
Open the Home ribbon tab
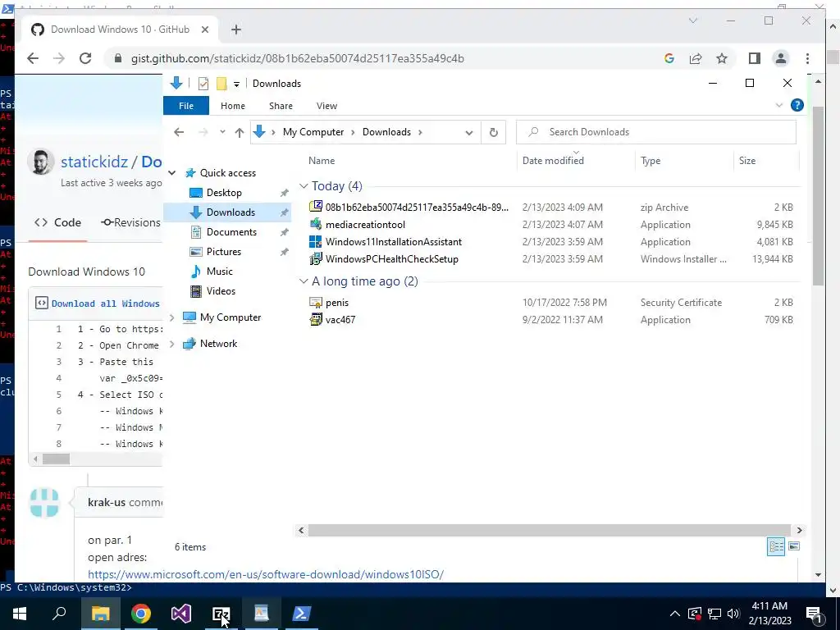pos(232,106)
